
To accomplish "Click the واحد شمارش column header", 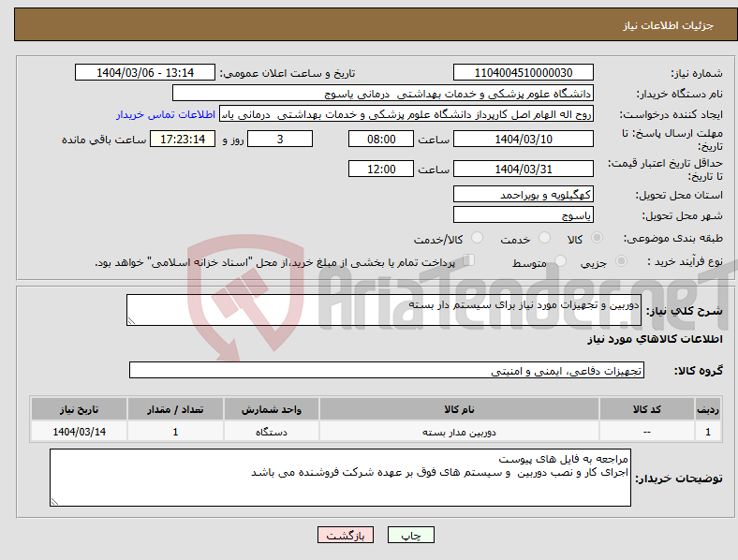I will [271, 409].
